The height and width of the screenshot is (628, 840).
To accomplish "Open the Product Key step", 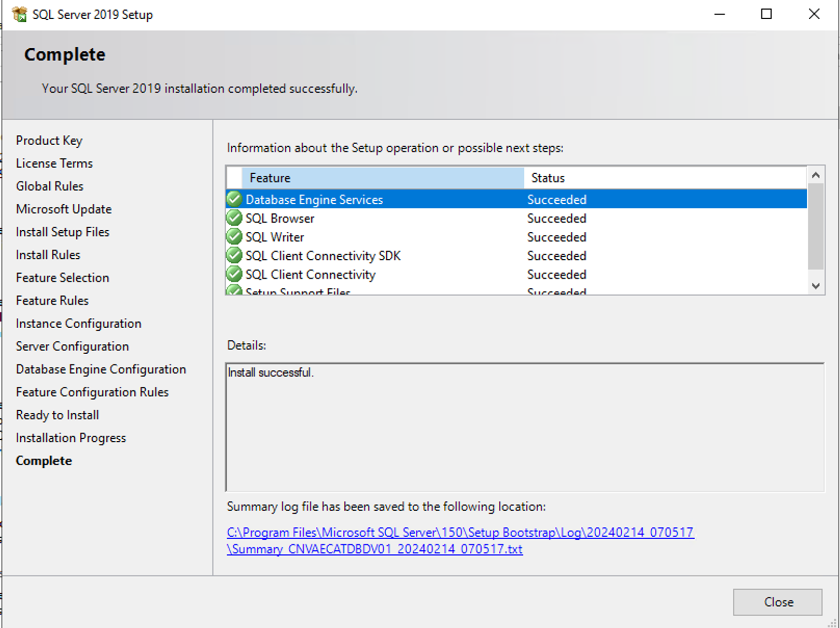I will (x=49, y=140).
